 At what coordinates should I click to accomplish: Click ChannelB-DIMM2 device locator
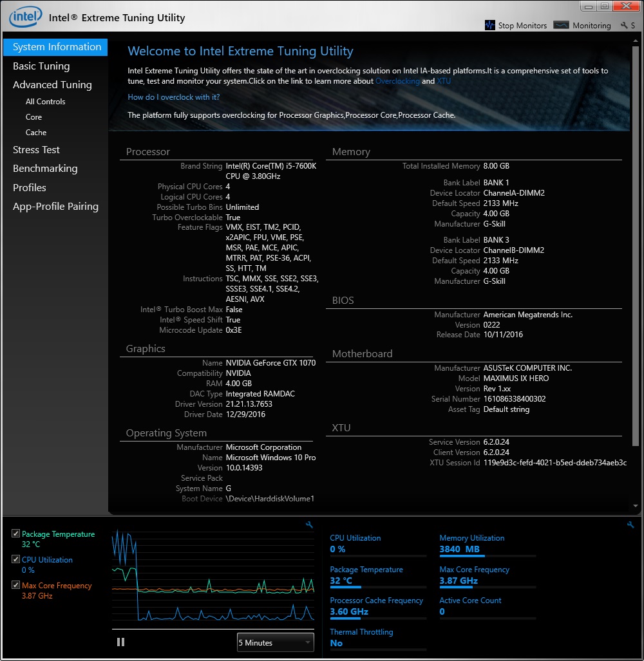point(514,250)
